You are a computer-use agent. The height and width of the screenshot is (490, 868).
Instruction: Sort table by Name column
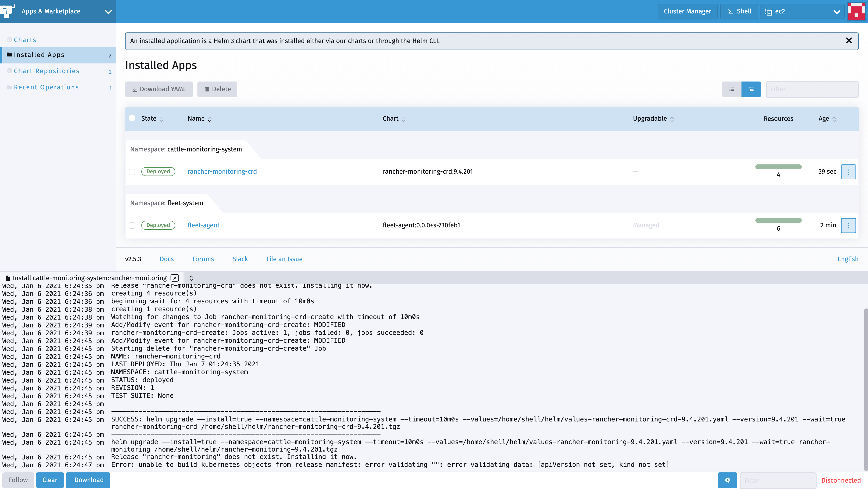point(200,119)
